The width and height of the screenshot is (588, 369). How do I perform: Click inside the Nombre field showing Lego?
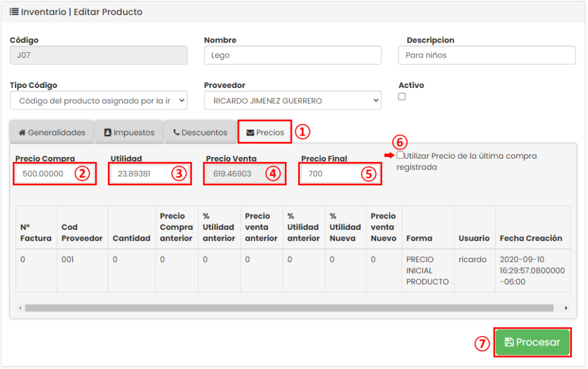(x=293, y=55)
